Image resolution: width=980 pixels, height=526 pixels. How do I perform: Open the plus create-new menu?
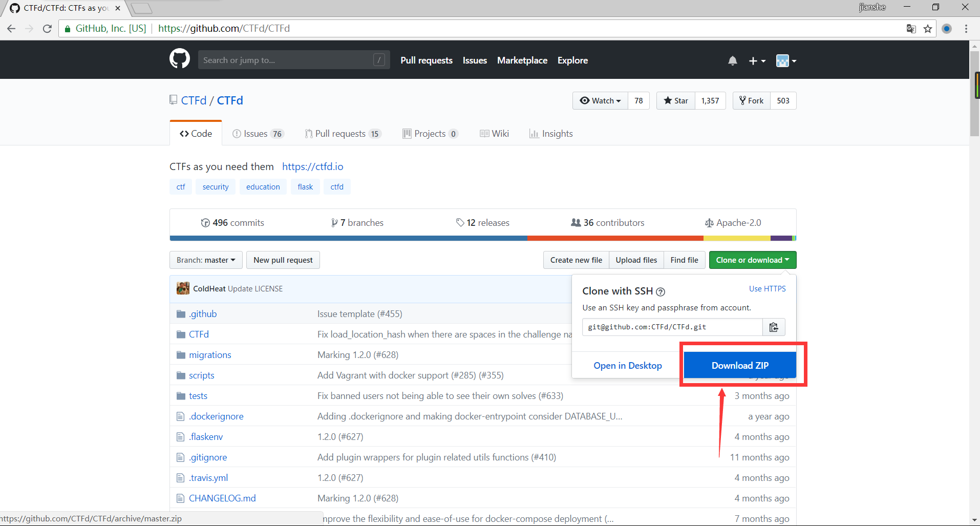point(757,61)
